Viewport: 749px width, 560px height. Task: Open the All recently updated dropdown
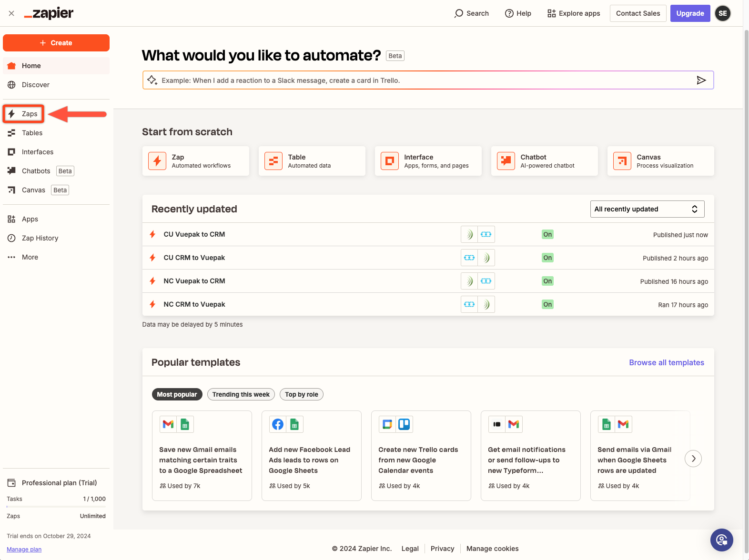[647, 209]
